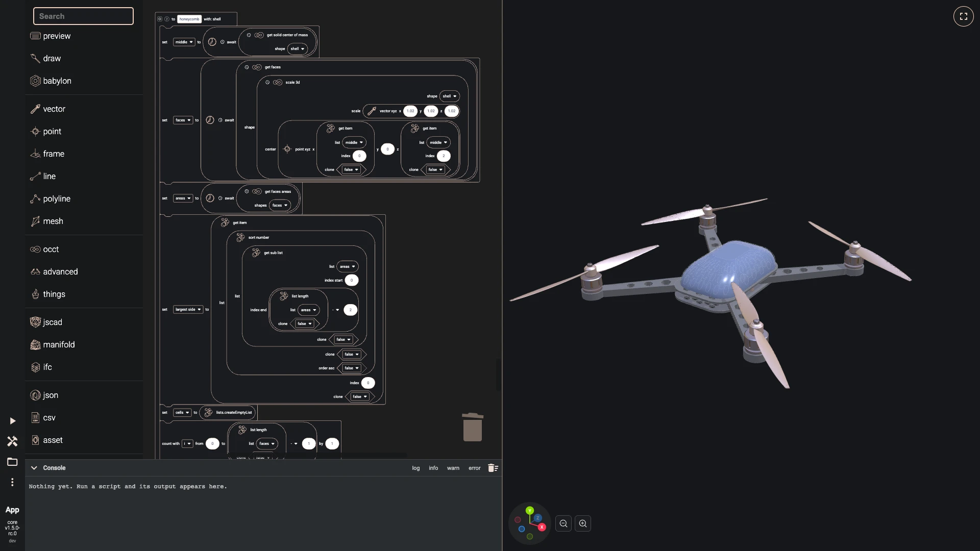Open the largest side variable dropdown
The width and height of the screenshot is (980, 551).
pos(188,310)
